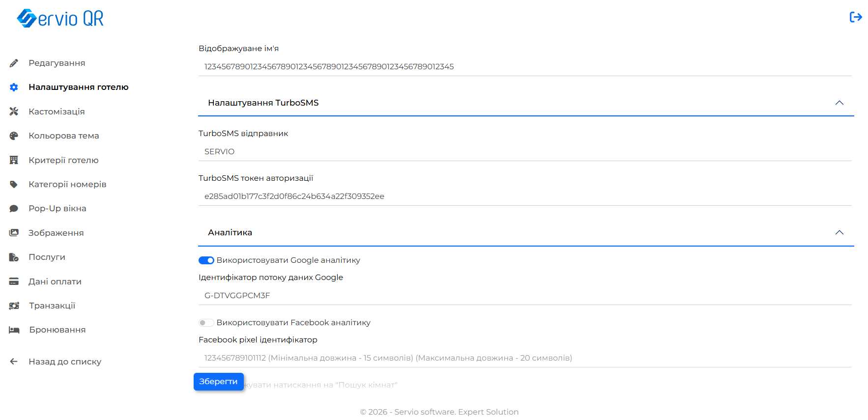Click the credit card icon for Дані оплати
Viewport: 868px width, 420px height.
14,281
